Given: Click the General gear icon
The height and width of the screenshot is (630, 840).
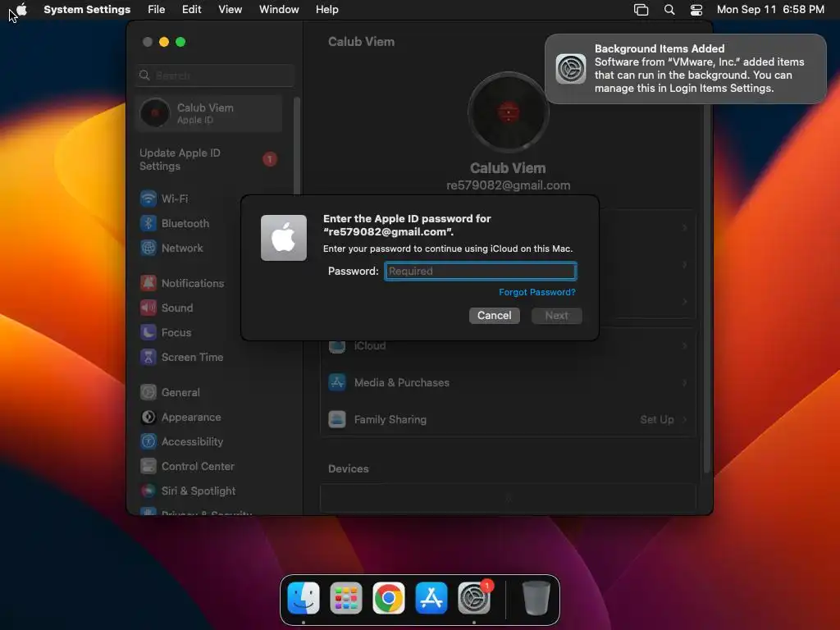Looking at the screenshot, I should 148,392.
